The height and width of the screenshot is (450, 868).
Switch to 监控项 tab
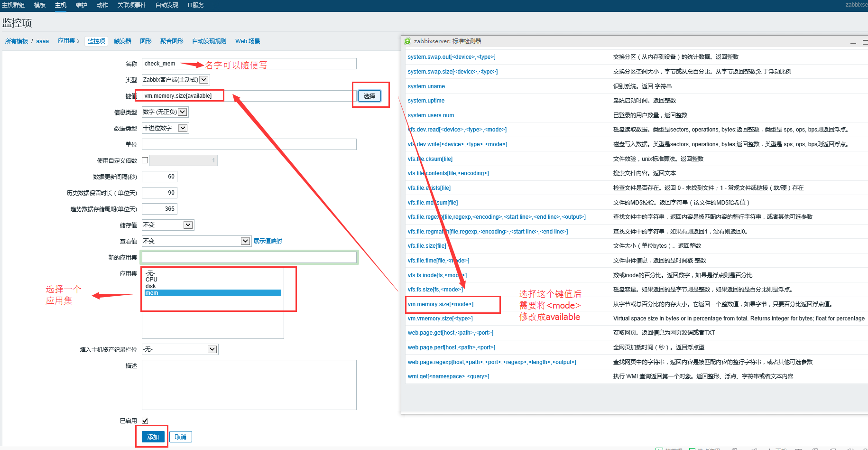[96, 41]
